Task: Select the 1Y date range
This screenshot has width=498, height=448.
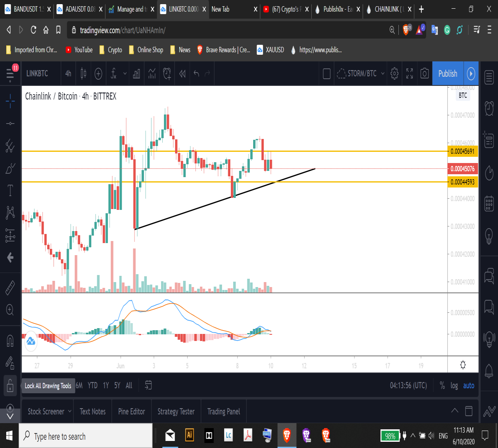Action: [106, 386]
